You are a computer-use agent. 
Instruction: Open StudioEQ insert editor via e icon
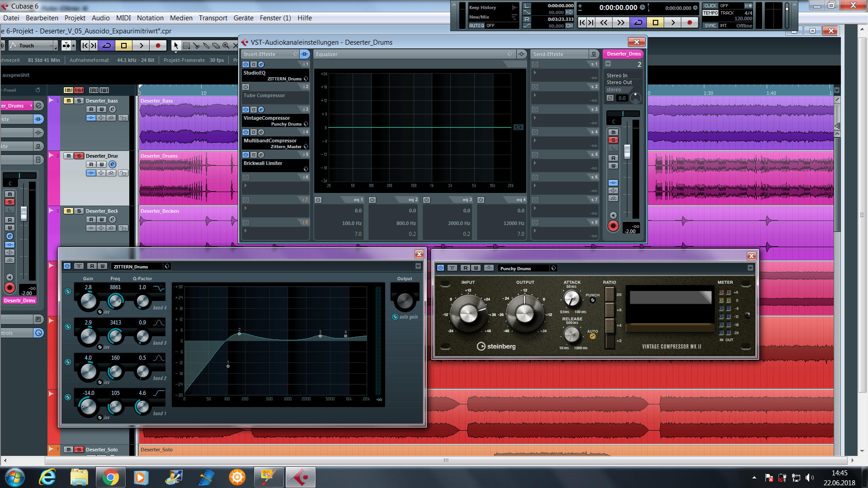[x=261, y=64]
